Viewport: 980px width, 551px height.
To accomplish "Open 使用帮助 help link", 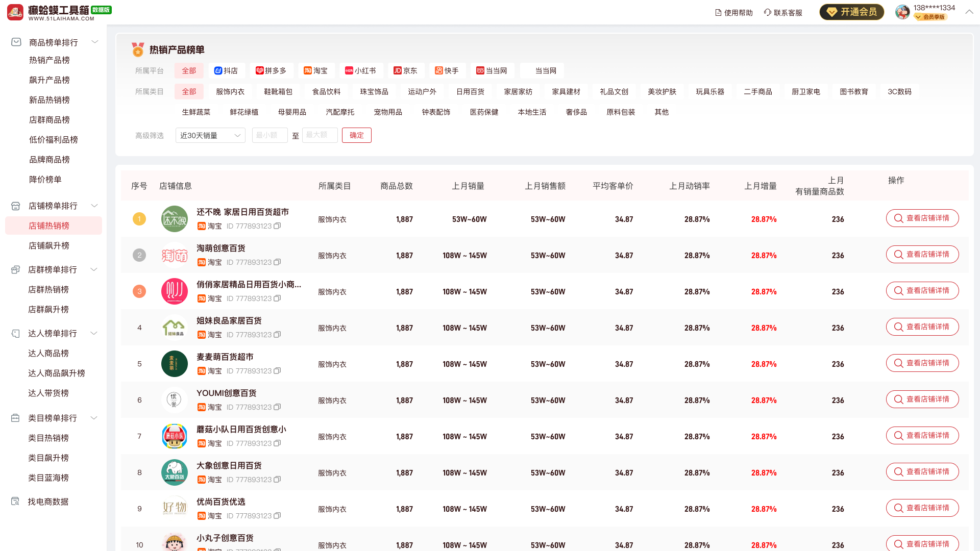I will [x=733, y=13].
